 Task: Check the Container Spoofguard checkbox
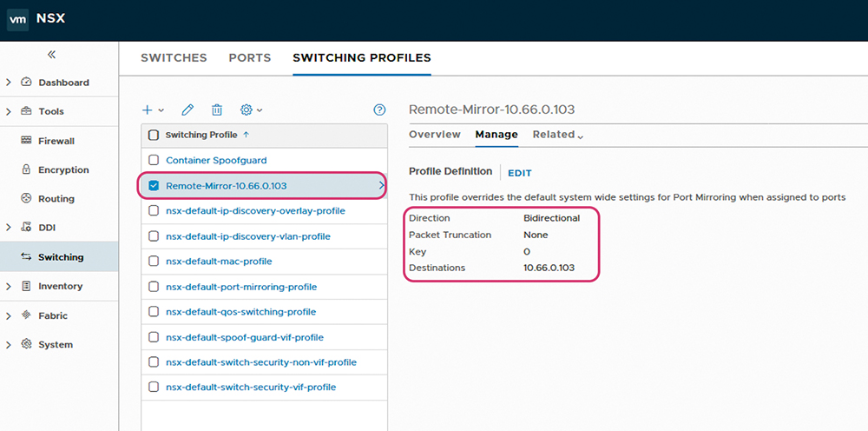pos(154,160)
